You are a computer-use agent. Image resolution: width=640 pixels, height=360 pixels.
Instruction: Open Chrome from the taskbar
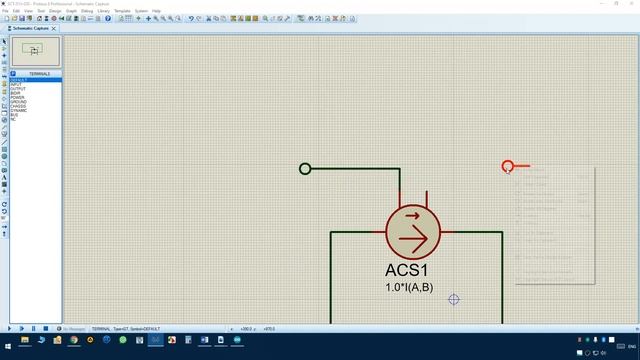point(74,340)
